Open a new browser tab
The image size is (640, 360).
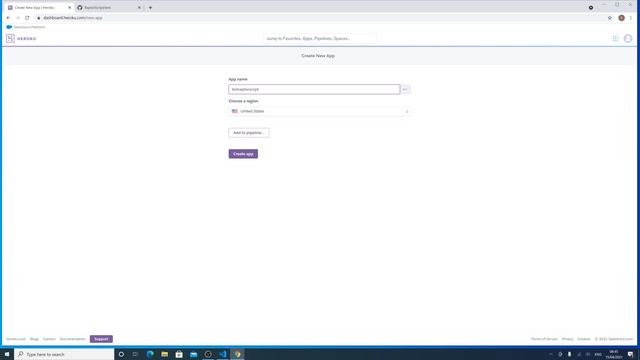[x=150, y=7]
